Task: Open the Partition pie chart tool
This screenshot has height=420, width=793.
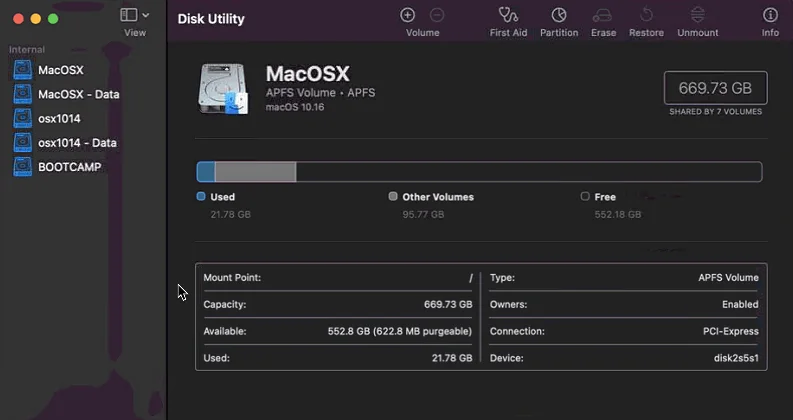Action: coord(559,15)
